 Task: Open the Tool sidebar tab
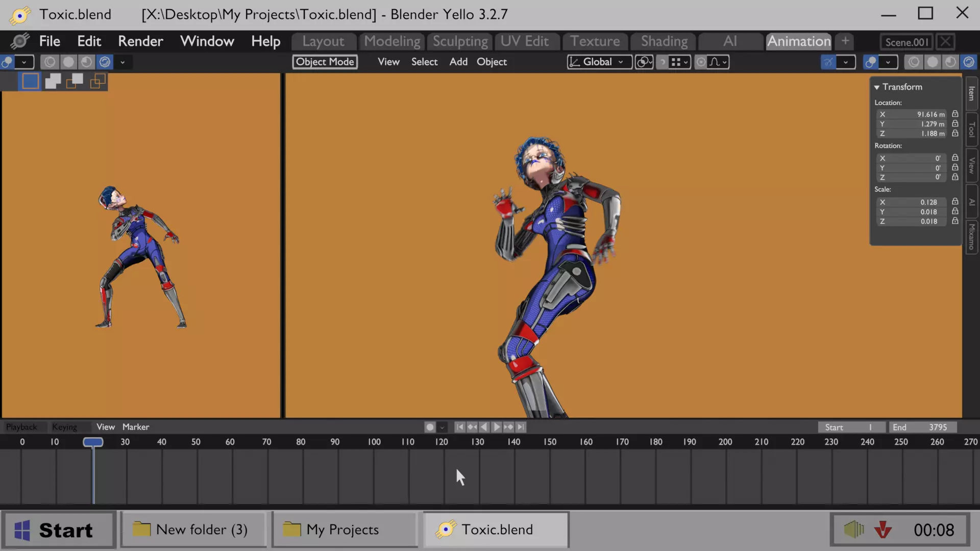coord(971,130)
